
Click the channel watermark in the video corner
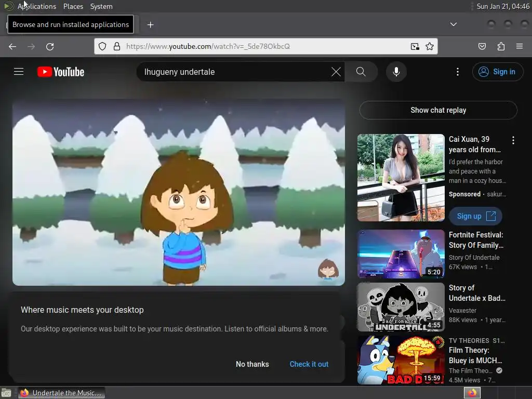tap(328, 269)
